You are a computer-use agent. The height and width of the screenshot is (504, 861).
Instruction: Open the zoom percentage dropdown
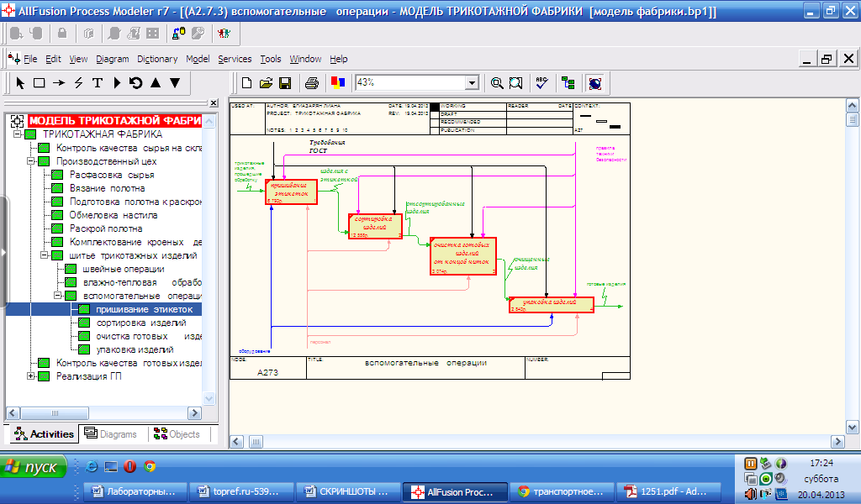tap(473, 83)
